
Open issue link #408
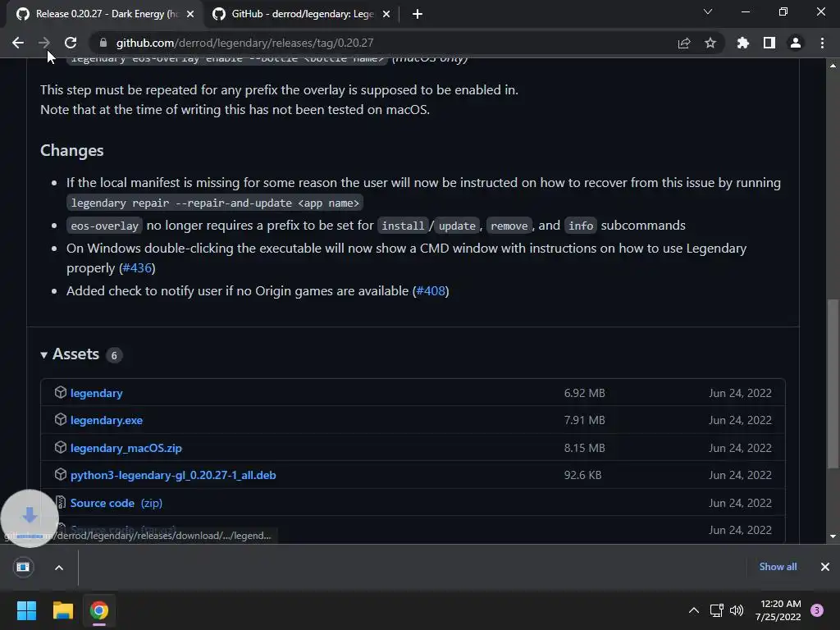431,291
